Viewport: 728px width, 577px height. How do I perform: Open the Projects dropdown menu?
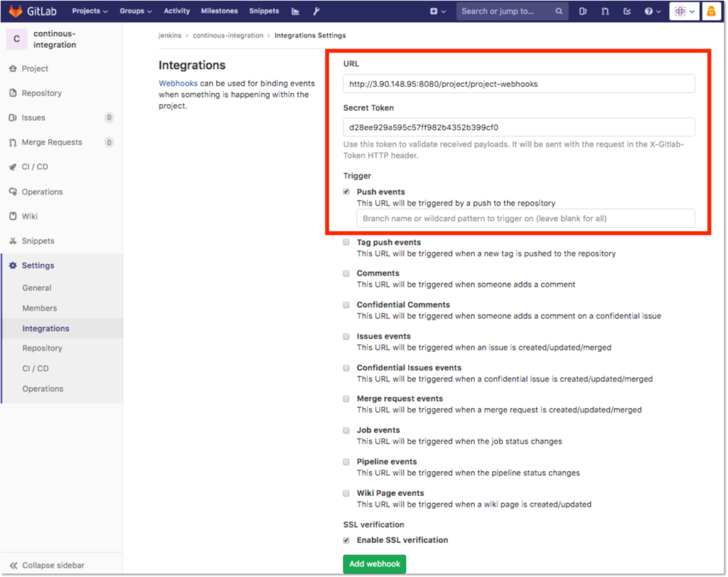(x=90, y=11)
